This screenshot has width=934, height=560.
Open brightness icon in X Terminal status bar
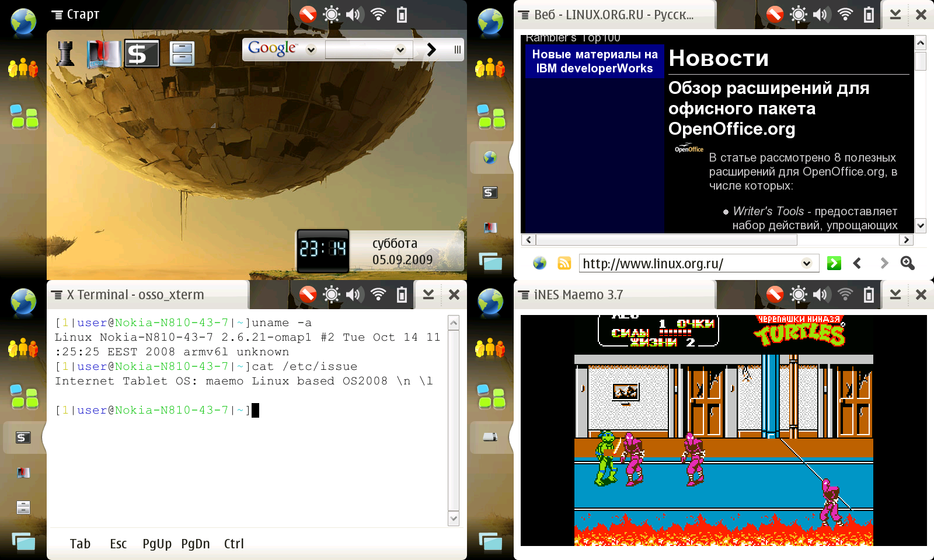(332, 295)
